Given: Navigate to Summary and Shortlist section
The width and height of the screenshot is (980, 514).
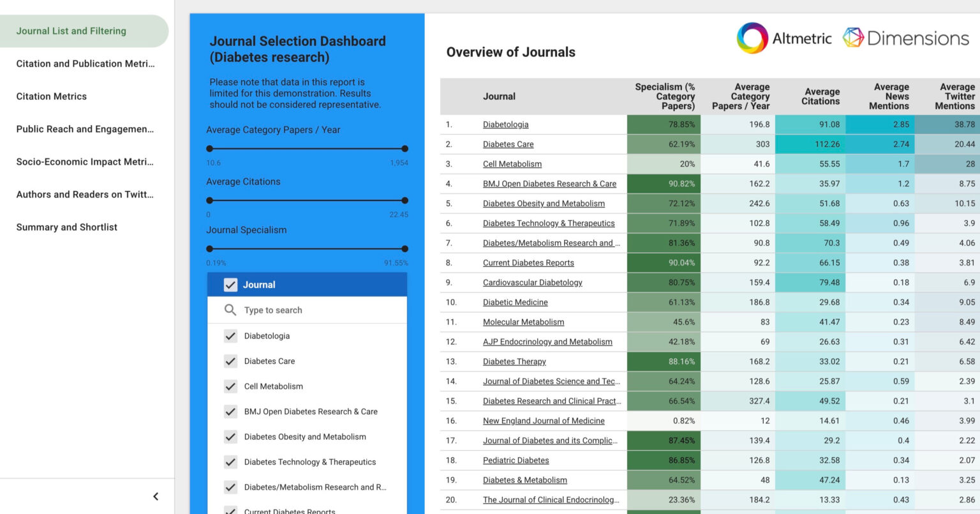Looking at the screenshot, I should click(65, 227).
